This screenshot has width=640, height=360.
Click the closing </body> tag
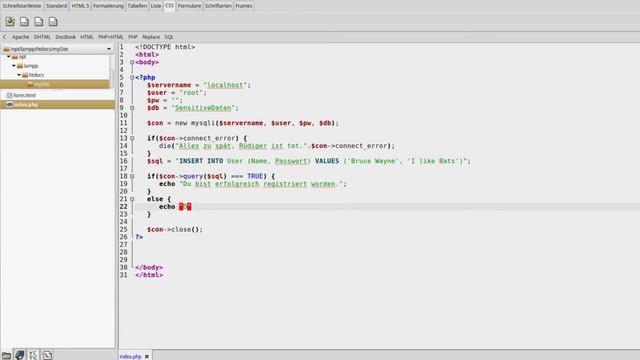click(x=149, y=267)
